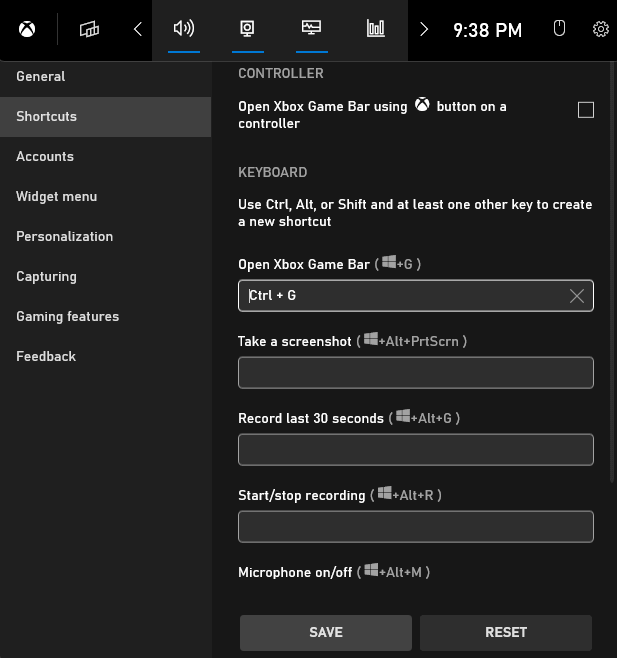Image resolution: width=617 pixels, height=658 pixels.
Task: Toggle the Resources bar-chart widget icon
Action: 376,29
